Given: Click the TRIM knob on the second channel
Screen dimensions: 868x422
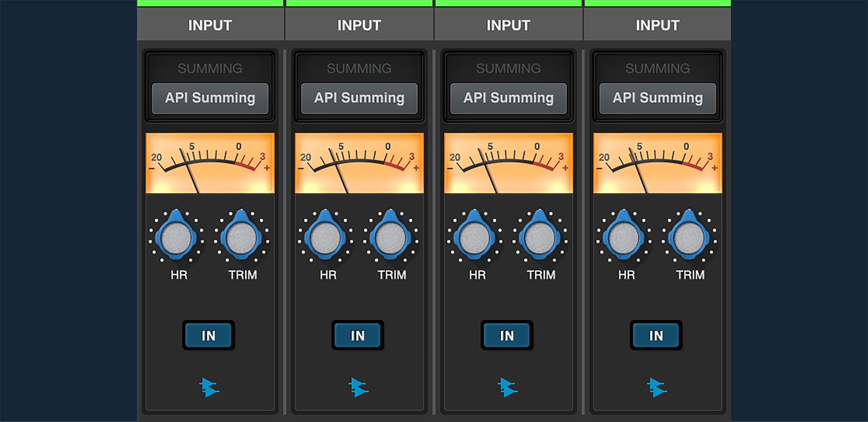Looking at the screenshot, I should pos(390,238).
